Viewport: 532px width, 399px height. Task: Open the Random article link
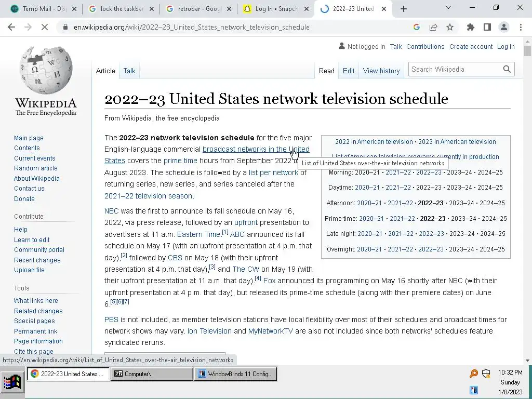36,168
